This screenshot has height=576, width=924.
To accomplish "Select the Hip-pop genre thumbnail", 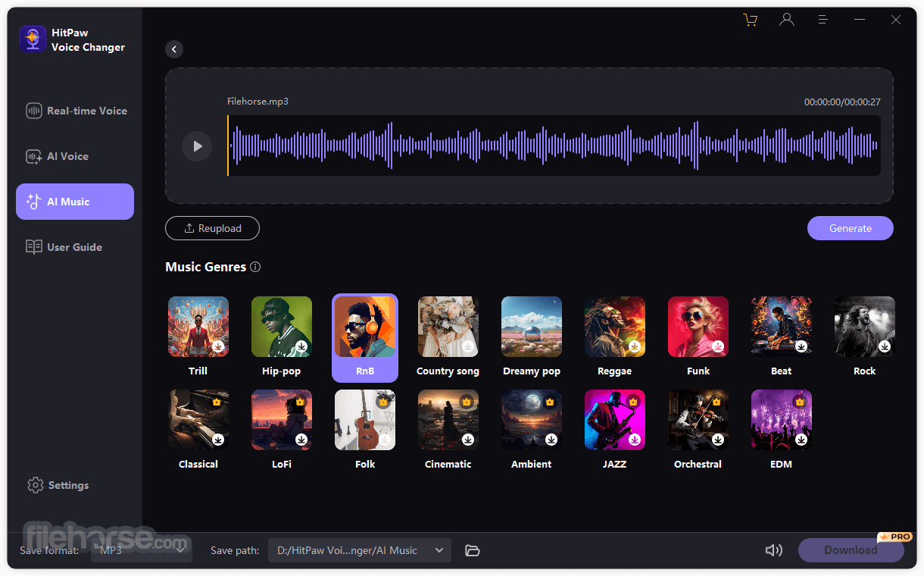I will pos(282,327).
